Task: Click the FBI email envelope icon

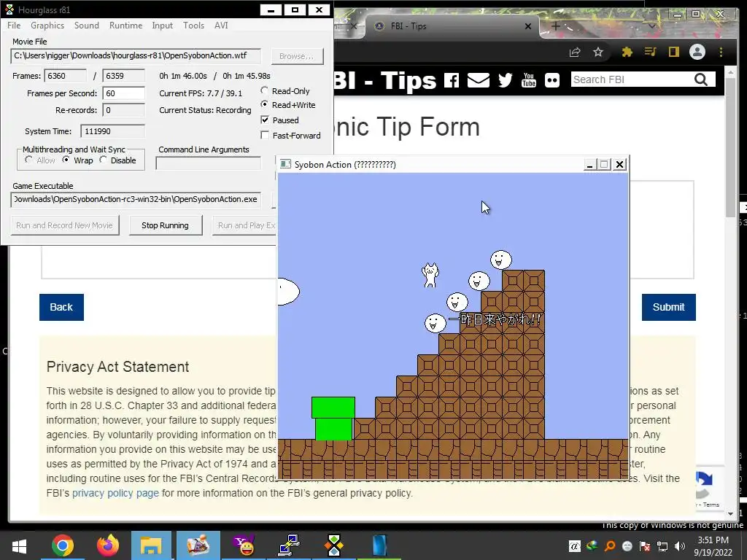Action: pyautogui.click(x=479, y=80)
